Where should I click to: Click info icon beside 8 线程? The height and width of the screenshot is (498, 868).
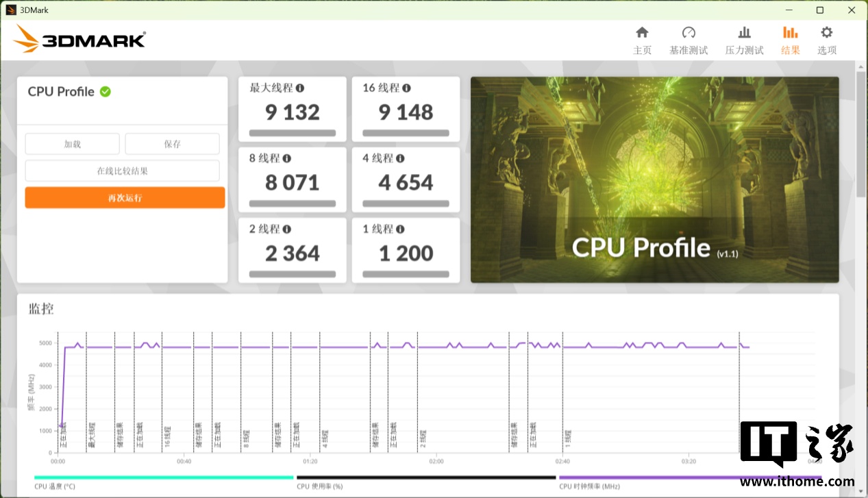pos(287,159)
